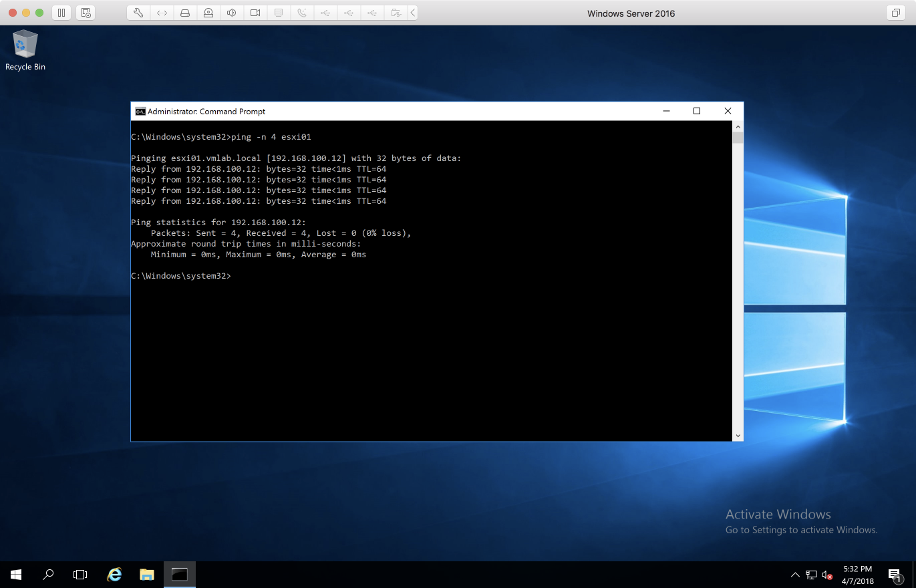
Task: Click the hard disk device icon
Action: click(x=185, y=13)
